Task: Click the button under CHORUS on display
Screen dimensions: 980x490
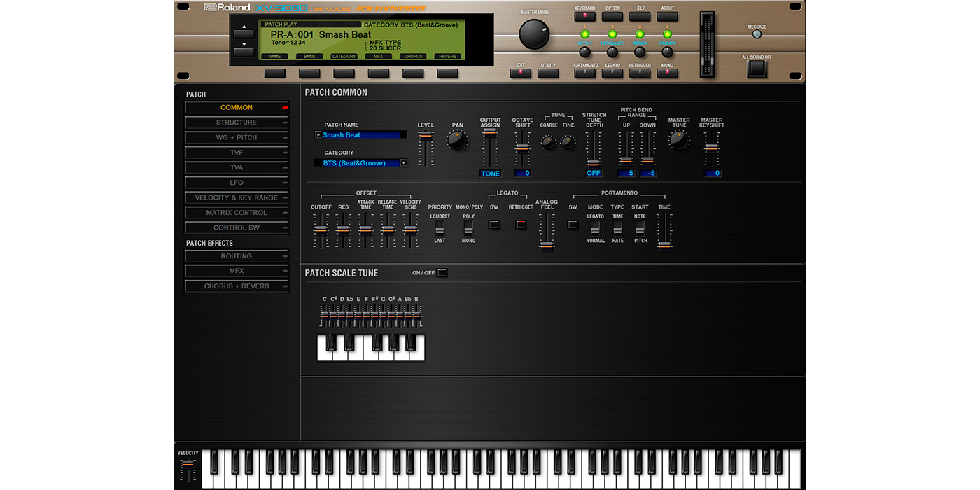Action: [413, 73]
